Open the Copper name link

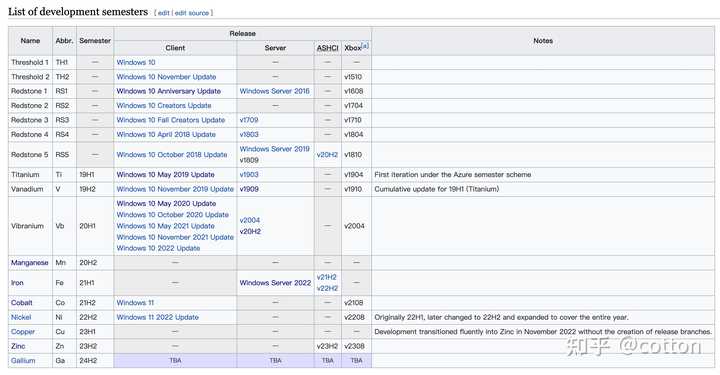[x=23, y=331]
